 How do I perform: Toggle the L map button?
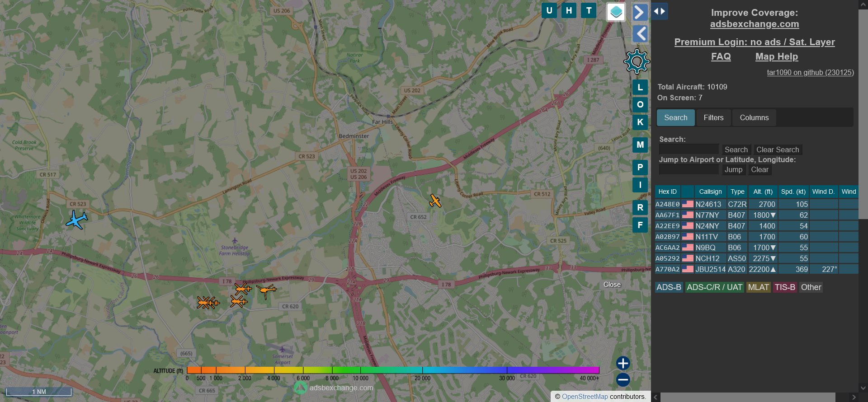pyautogui.click(x=640, y=88)
